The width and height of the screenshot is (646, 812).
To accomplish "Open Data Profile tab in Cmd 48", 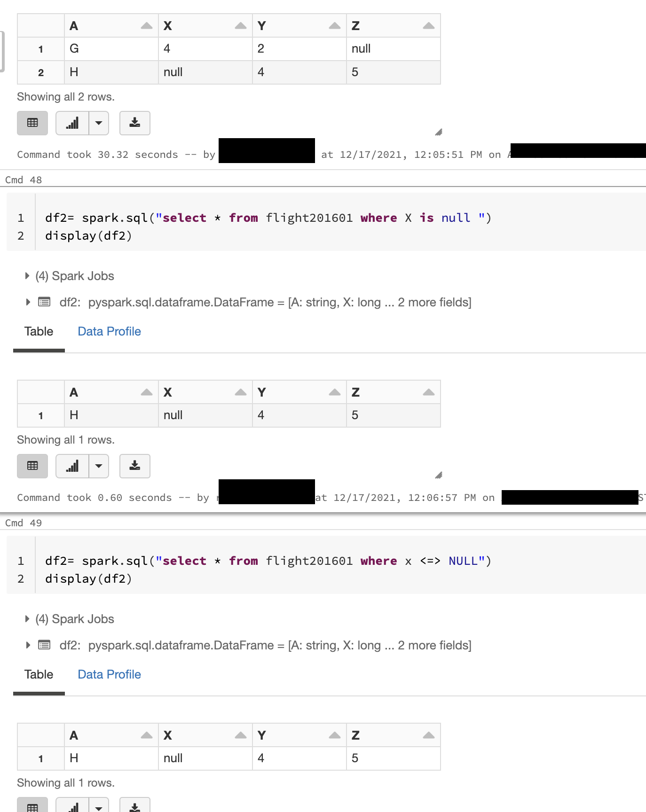I will (109, 331).
